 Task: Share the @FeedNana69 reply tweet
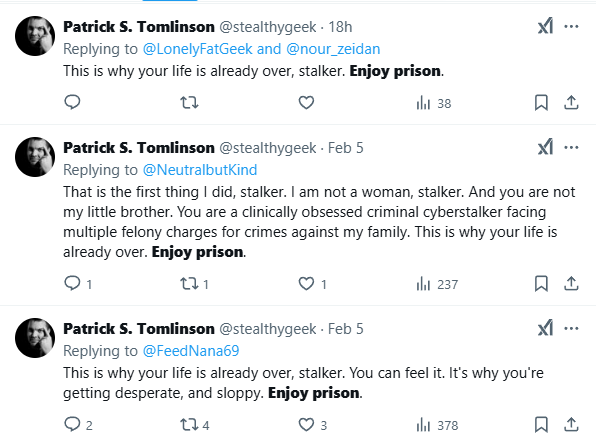click(x=571, y=425)
